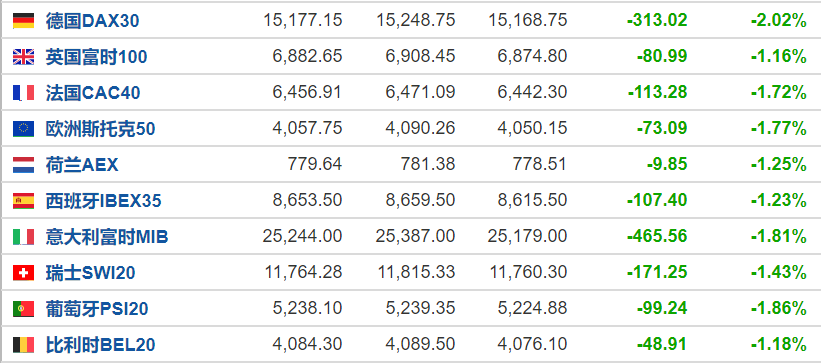Open the 葡萄牙PSI20 index link

(97, 309)
